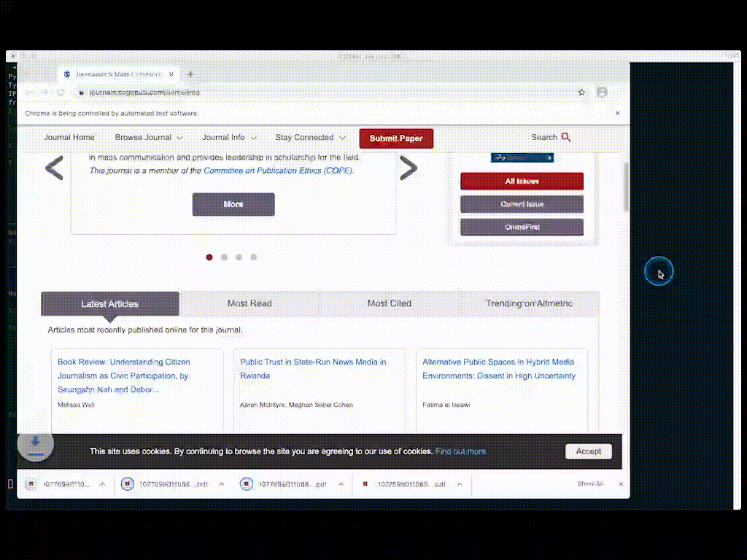
Task: Click the journal cover thumbnail image
Action: click(522, 157)
